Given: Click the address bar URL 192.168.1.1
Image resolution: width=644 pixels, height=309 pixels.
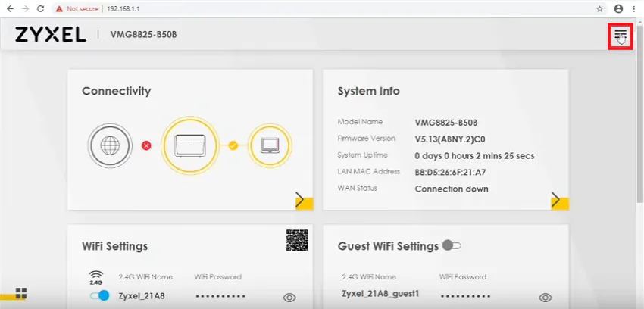Looking at the screenshot, I should [123, 8].
